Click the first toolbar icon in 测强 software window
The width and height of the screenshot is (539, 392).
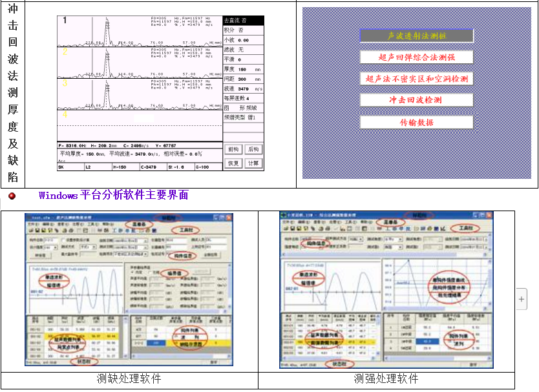285,229
